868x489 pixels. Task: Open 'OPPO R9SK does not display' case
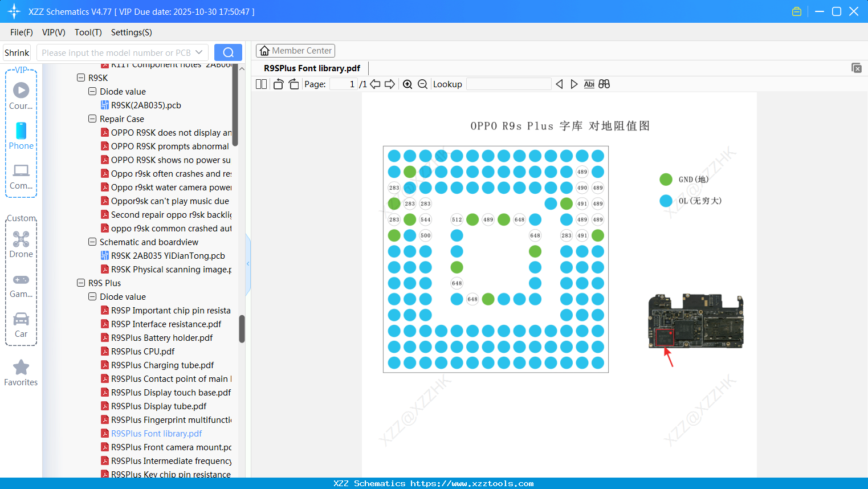click(x=171, y=132)
